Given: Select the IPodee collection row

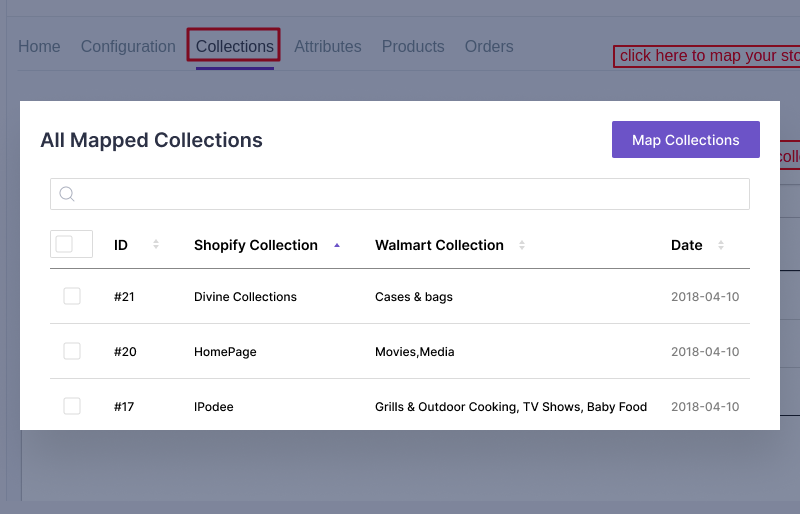Looking at the screenshot, I should tap(213, 407).
